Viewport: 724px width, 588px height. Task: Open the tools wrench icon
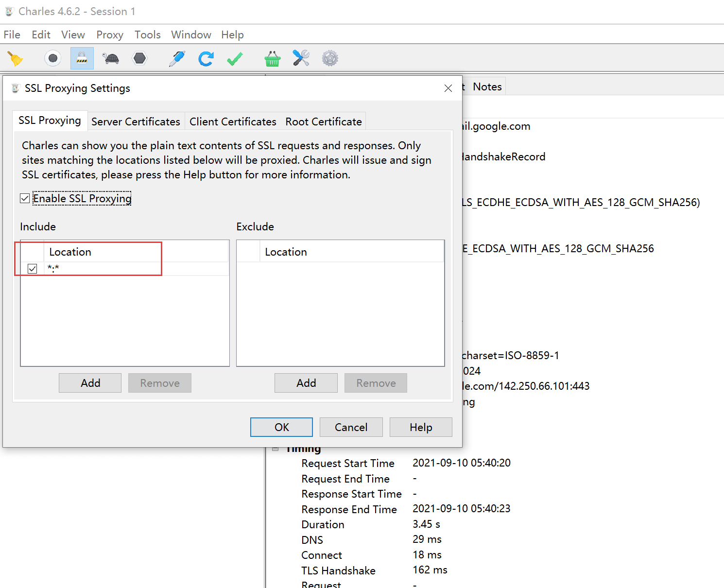pos(301,59)
